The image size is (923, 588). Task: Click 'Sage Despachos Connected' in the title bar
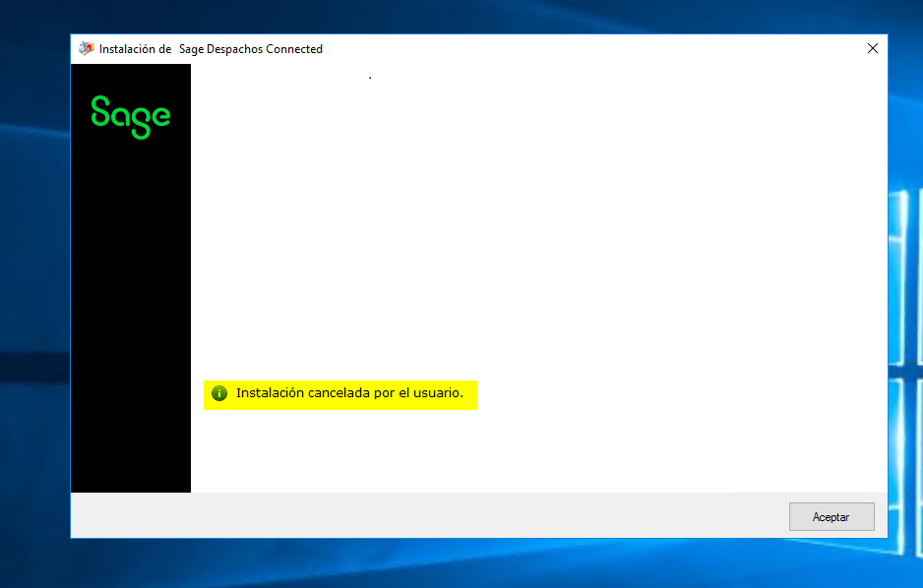[x=251, y=49]
